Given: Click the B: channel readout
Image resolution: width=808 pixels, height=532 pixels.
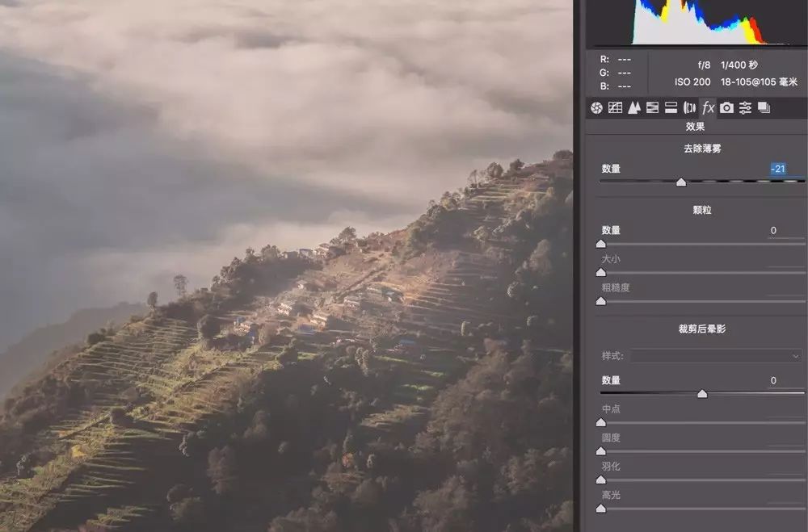Looking at the screenshot, I should (615, 86).
